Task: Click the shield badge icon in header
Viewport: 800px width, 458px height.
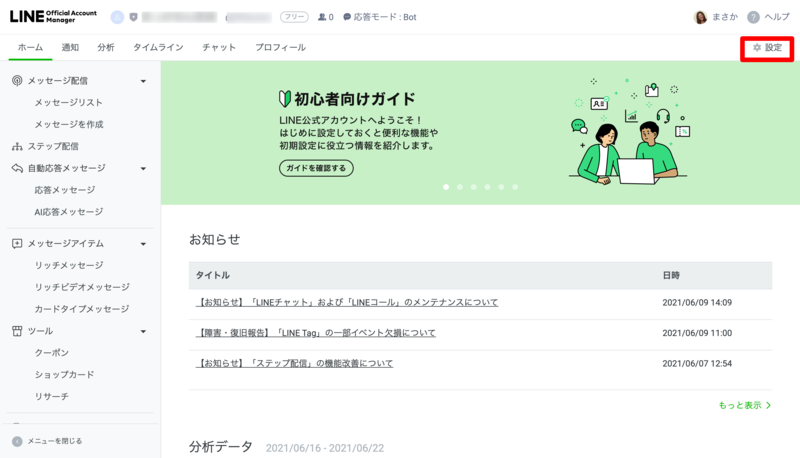Action: click(133, 17)
